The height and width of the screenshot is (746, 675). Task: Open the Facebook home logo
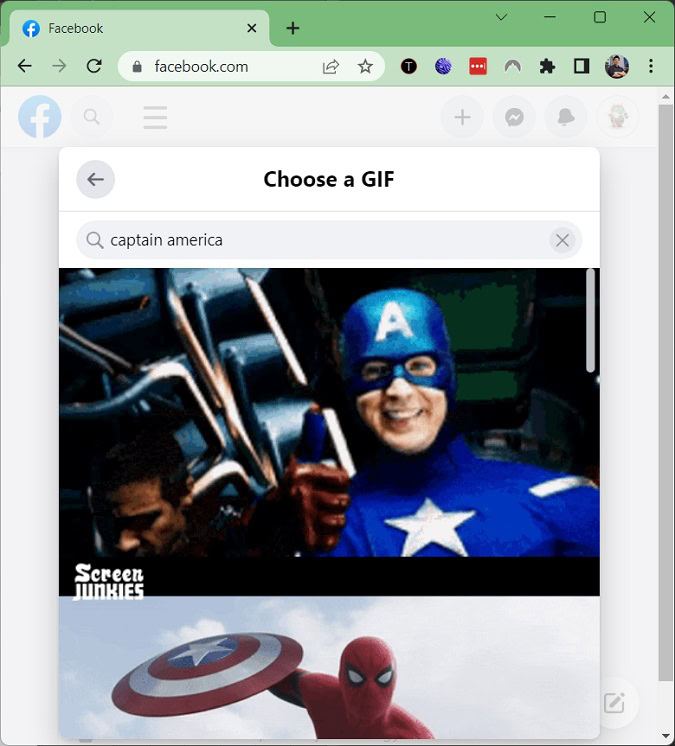(x=39, y=117)
